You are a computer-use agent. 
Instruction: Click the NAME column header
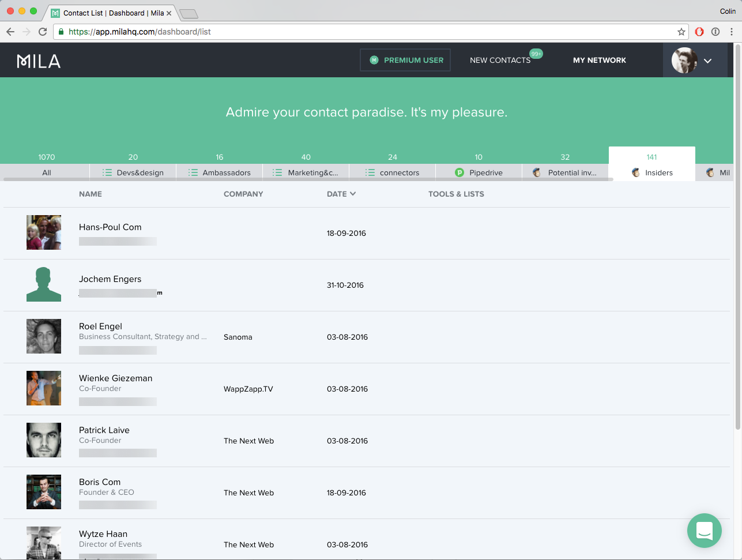pyautogui.click(x=91, y=194)
